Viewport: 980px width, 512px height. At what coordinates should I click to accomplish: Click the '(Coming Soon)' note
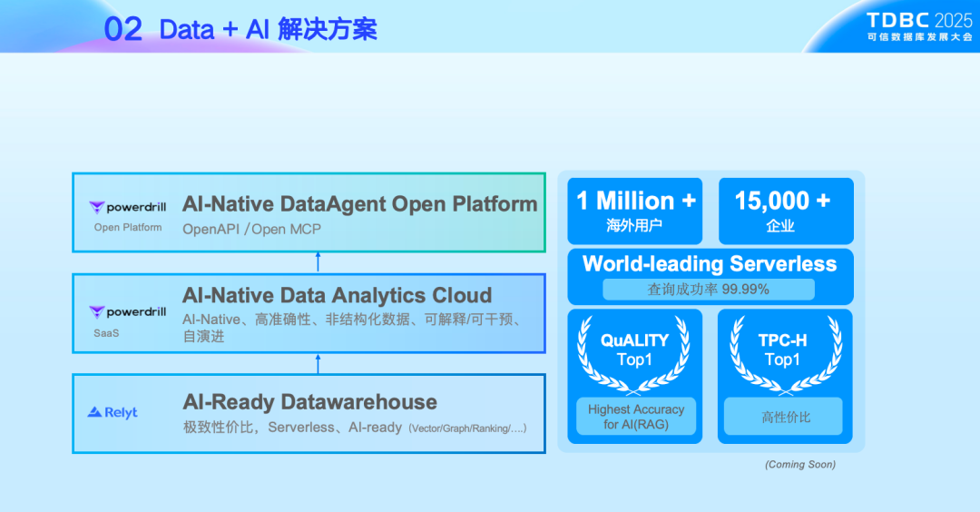[800, 465]
